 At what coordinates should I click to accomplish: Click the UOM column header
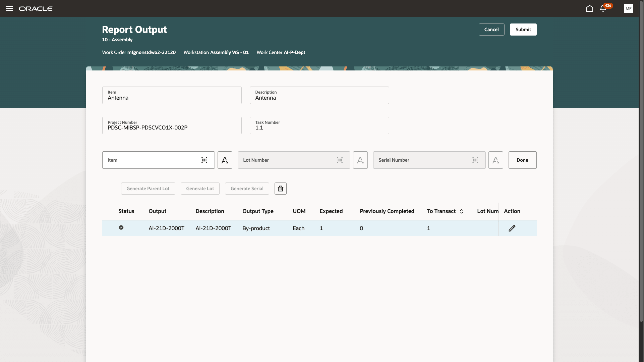tap(299, 211)
